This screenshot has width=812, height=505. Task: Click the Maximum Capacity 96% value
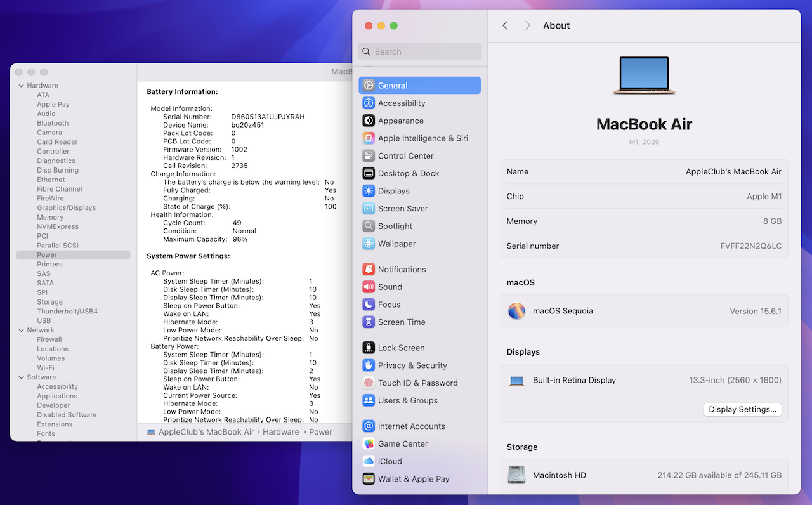pyautogui.click(x=240, y=239)
